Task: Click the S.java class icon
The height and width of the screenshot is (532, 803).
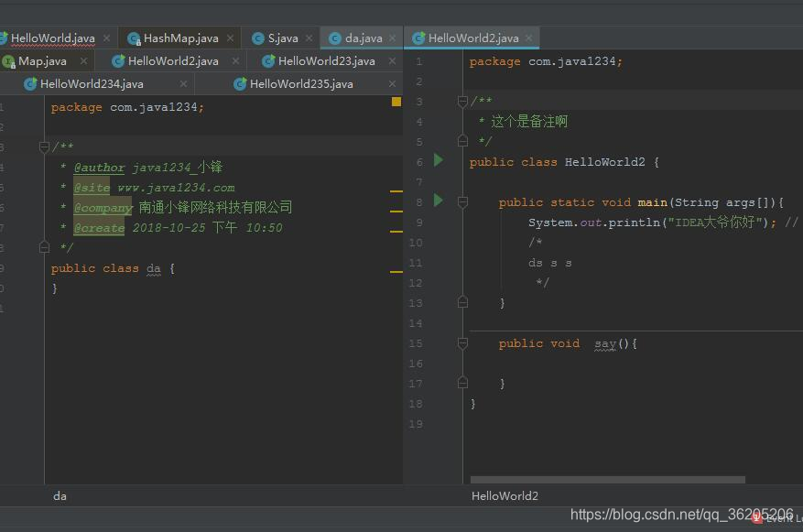Action: pyautogui.click(x=258, y=38)
